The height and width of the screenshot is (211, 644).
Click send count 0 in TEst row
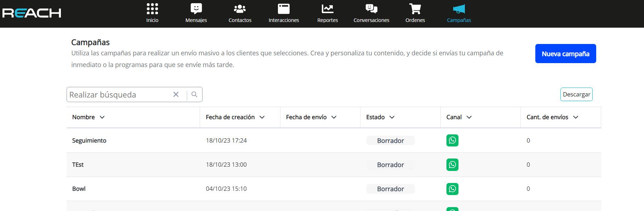pos(528,165)
